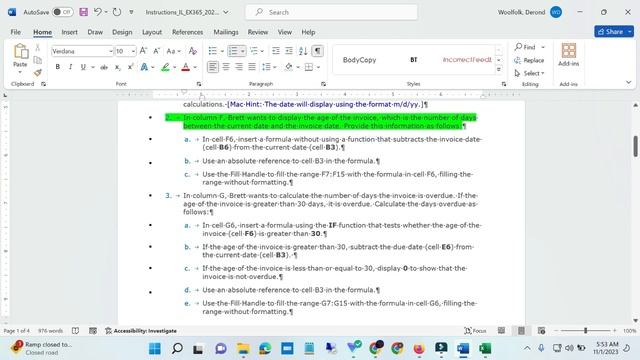Viewport: 640px width, 360px height.
Task: Apply bullet list formatting
Action: click(x=213, y=51)
